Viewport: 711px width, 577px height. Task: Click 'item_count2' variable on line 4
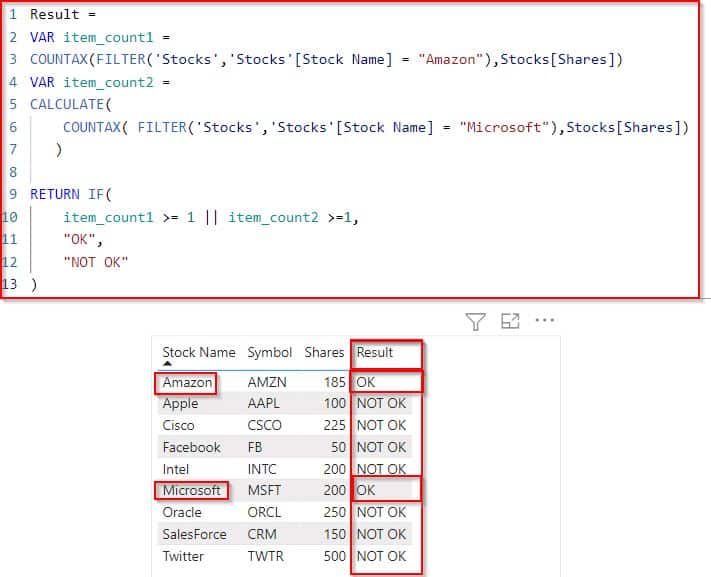[x=108, y=83]
